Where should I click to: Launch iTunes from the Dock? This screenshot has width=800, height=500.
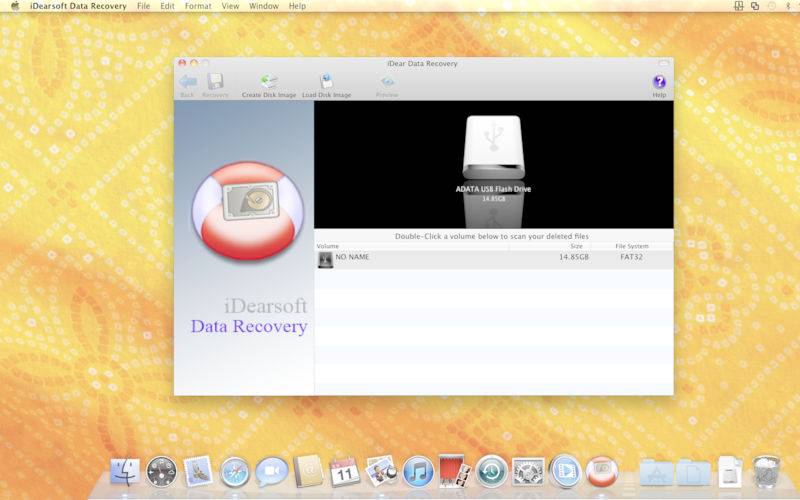418,471
